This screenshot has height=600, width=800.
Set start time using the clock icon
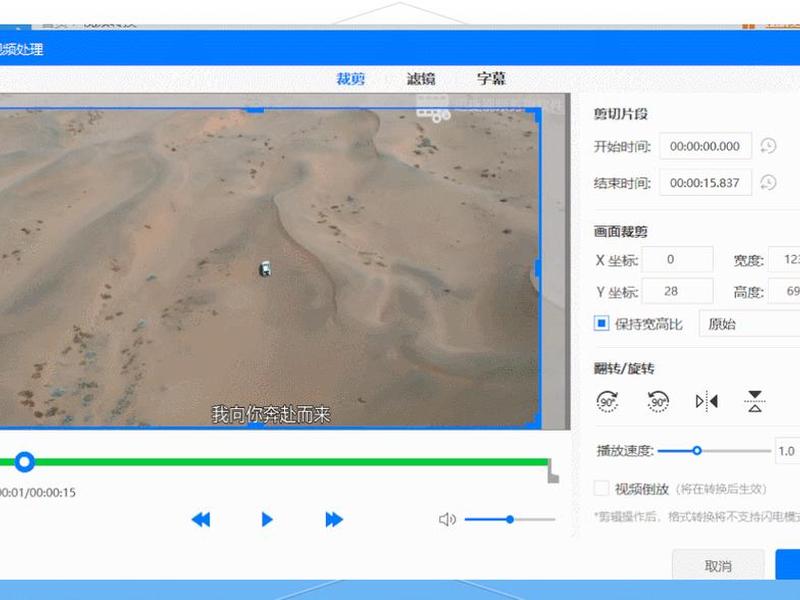pyautogui.click(x=768, y=146)
